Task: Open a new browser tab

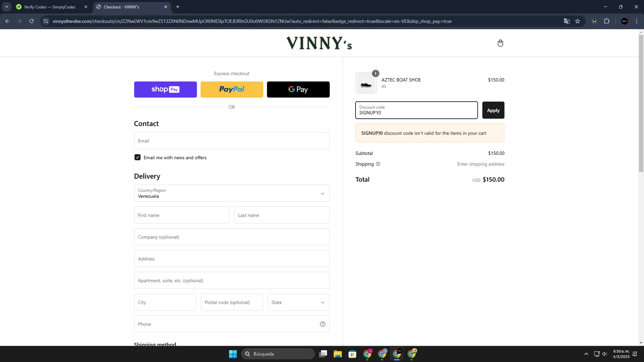Action: [178, 7]
